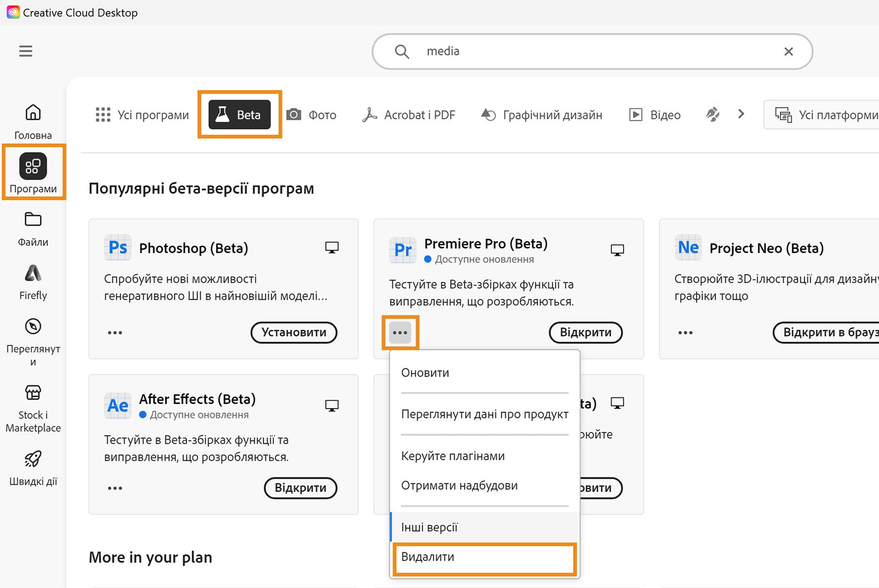Select the Beta category tab
879x588 pixels.
tap(240, 115)
